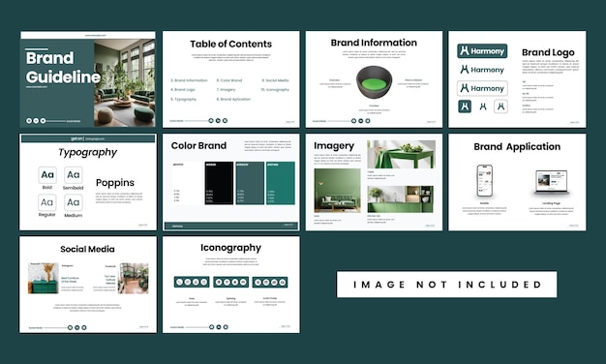Click the green kitchen photo in Imagery

(x=400, y=199)
